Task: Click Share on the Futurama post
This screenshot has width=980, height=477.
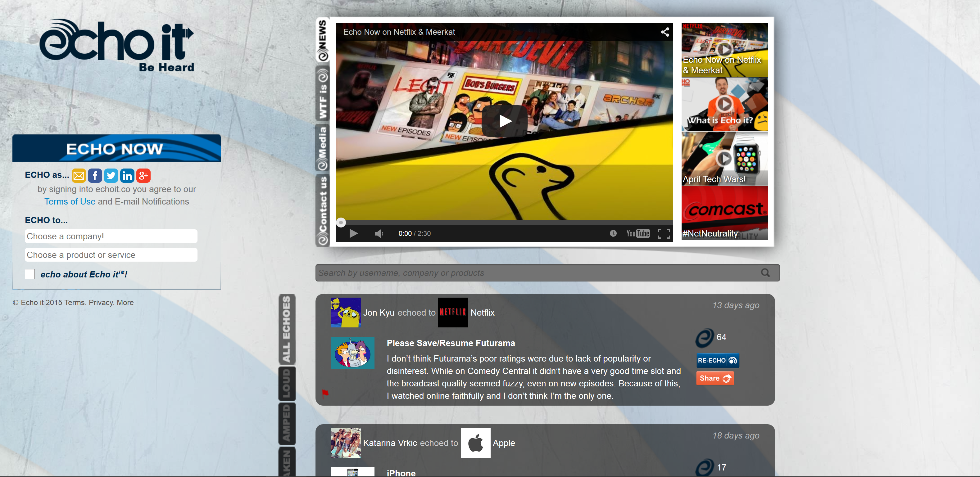Action: tap(715, 378)
